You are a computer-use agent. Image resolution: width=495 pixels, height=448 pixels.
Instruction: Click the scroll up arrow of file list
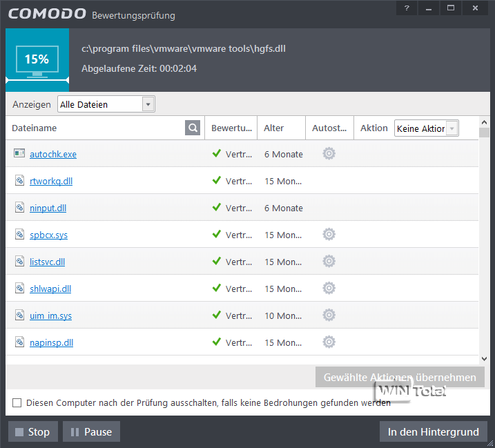tap(484, 122)
